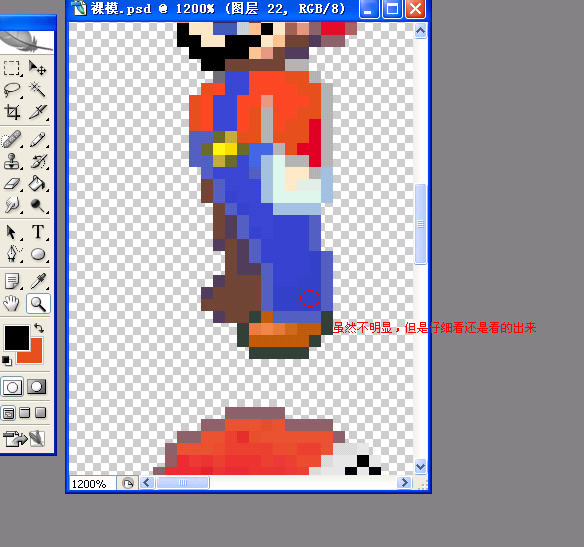Switch to Quick Mask mode
Screen dimensions: 584x547
37,387
